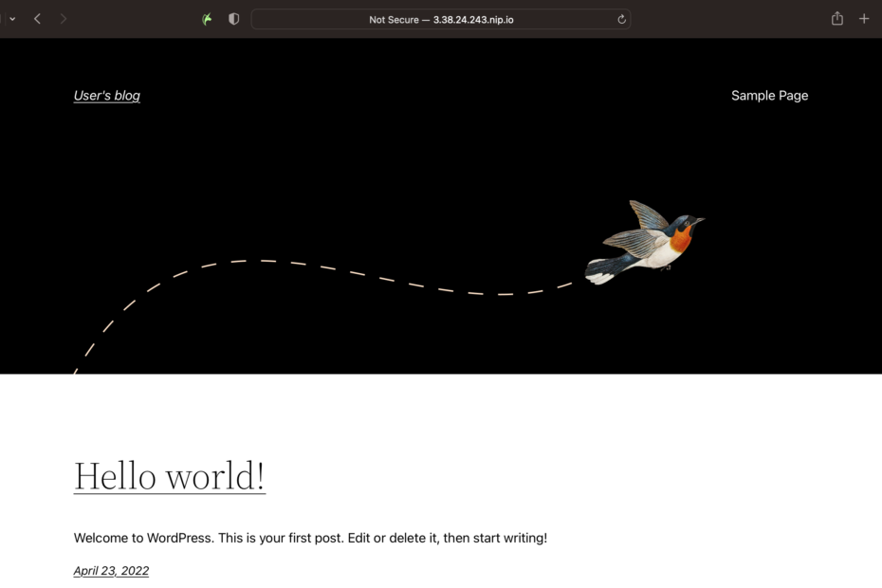The image size is (882, 588).
Task: Open the User's blog site title link
Action: click(107, 96)
